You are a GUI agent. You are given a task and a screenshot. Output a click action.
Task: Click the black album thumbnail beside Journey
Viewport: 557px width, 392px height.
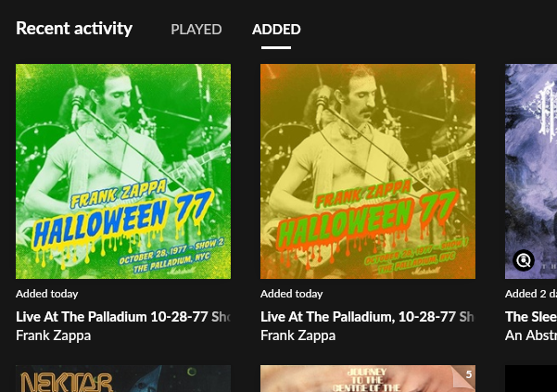(x=531, y=378)
